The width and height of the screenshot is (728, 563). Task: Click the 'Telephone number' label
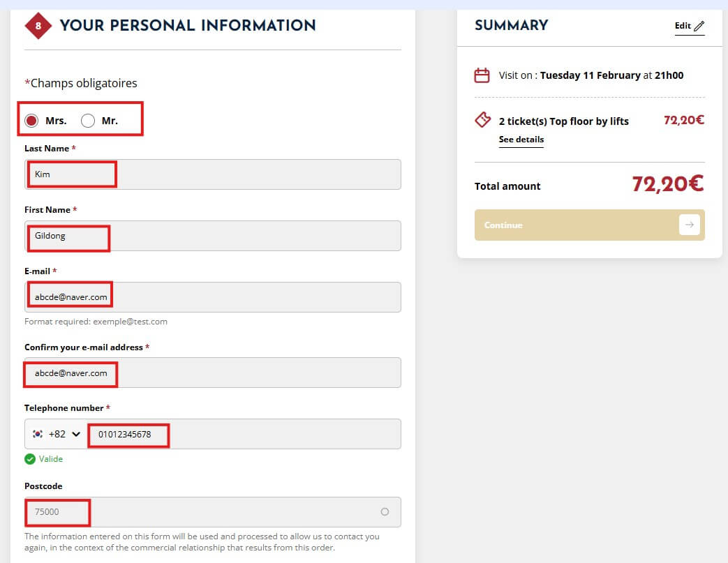coord(64,408)
